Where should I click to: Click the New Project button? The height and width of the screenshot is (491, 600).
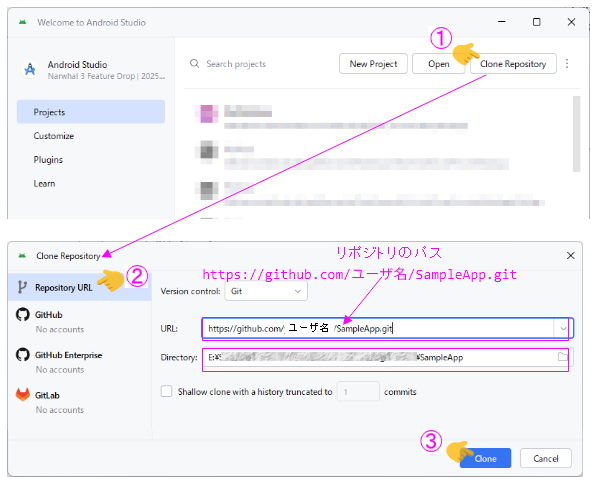(x=372, y=64)
